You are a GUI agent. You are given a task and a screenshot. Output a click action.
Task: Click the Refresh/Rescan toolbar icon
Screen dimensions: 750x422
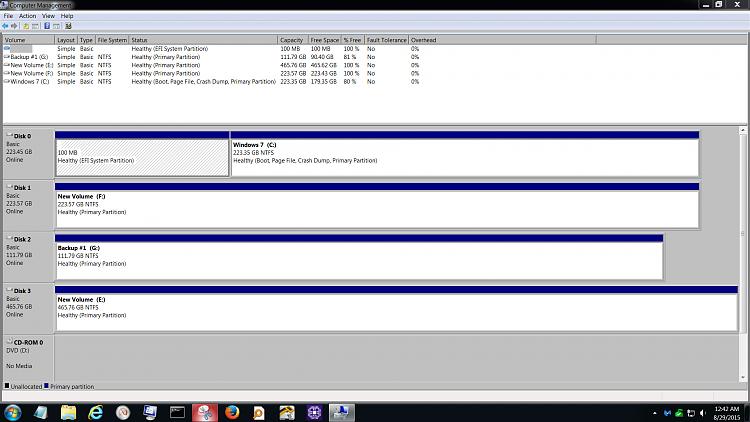pos(68,26)
